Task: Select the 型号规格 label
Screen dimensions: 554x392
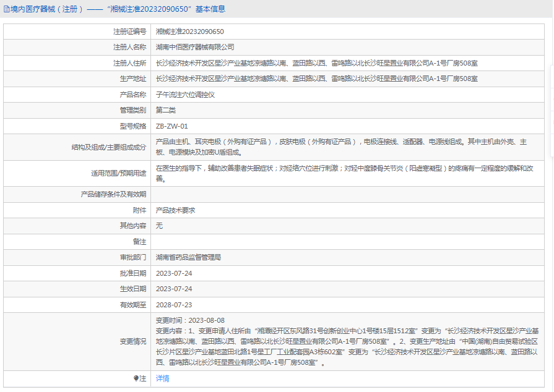Action: (133, 126)
